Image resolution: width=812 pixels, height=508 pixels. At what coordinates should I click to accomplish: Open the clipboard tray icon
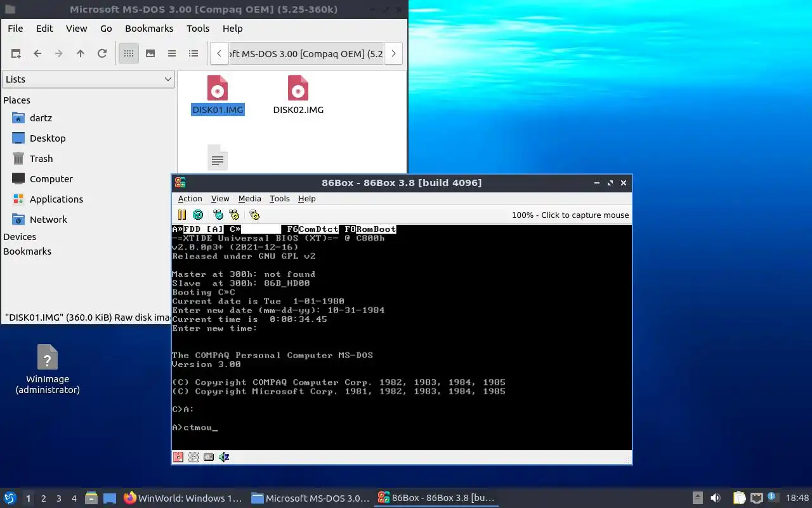tap(740, 498)
